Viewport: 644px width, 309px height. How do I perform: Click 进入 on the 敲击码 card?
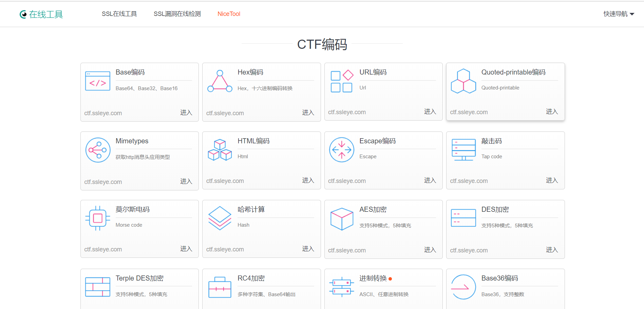tap(552, 180)
